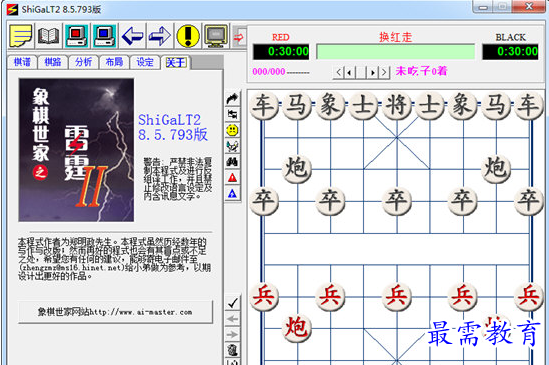This screenshot has height=365, width=549.
Task: Select the black right 马 piece
Action: pos(495,105)
